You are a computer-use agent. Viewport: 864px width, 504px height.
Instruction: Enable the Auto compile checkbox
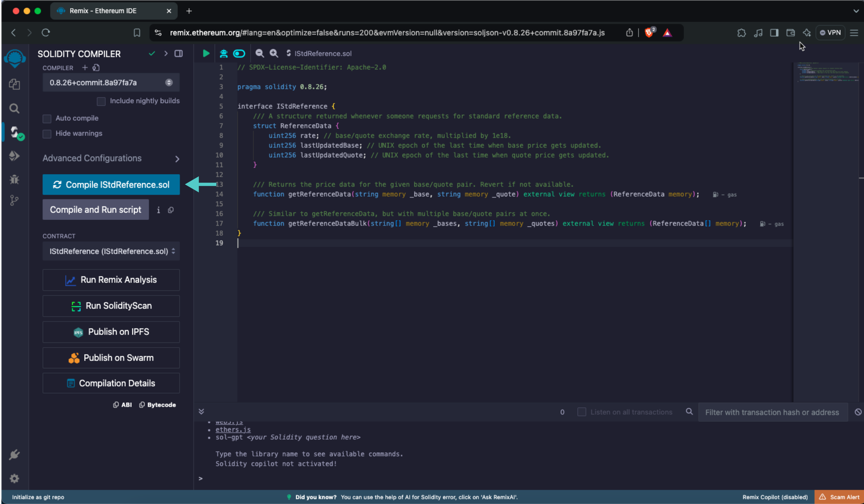pyautogui.click(x=47, y=119)
